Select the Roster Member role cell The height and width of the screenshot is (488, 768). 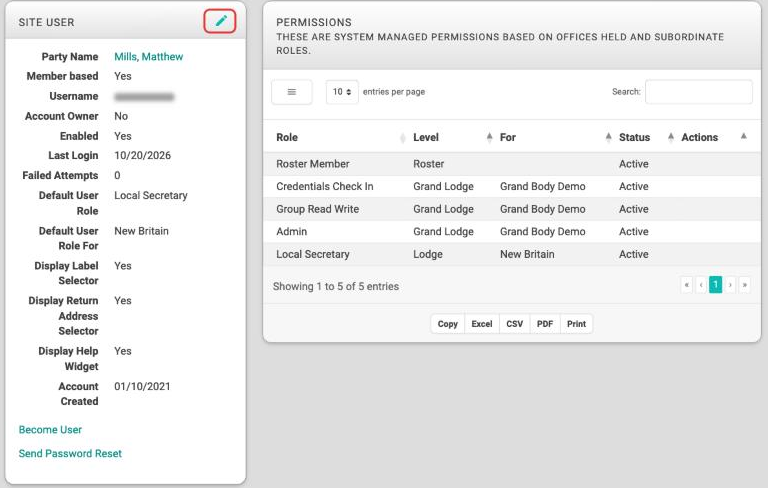click(x=313, y=164)
